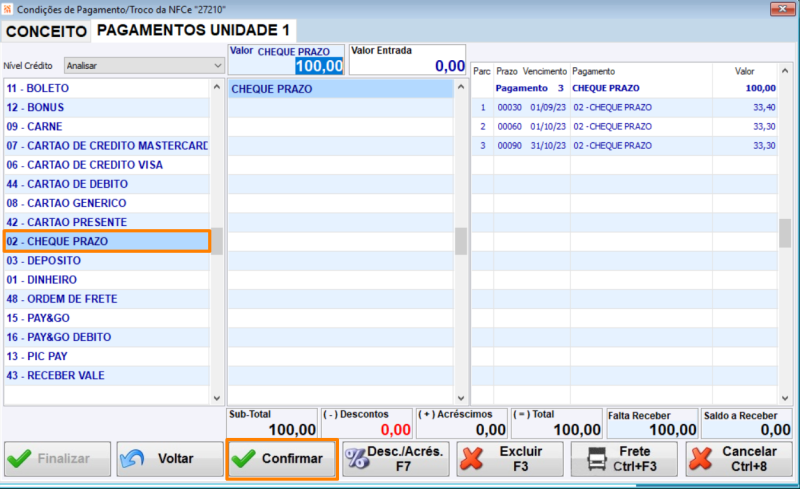This screenshot has width=800, height=489.
Task: Click the Cancelar Ctrl+8 button label
Action: [x=749, y=458]
